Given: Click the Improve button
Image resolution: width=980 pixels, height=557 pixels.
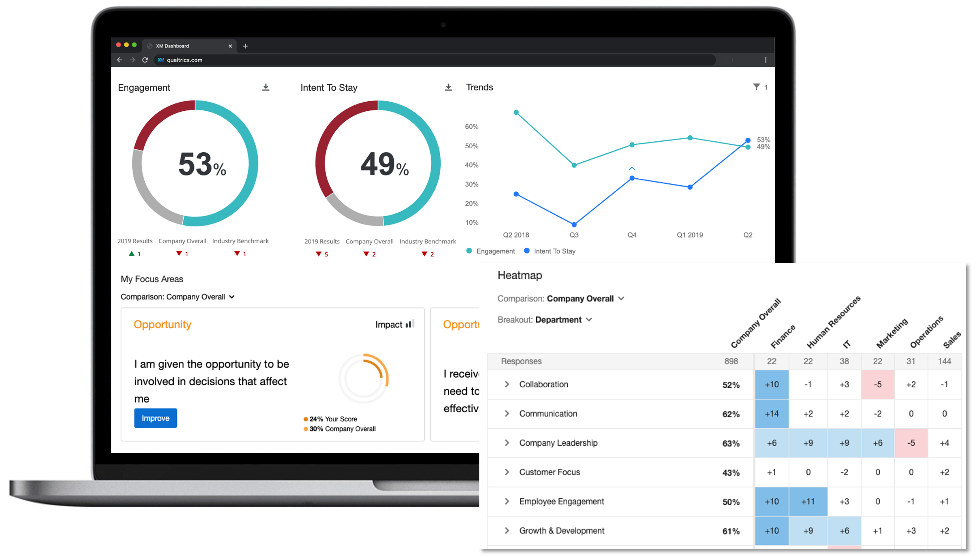Looking at the screenshot, I should coord(155,418).
